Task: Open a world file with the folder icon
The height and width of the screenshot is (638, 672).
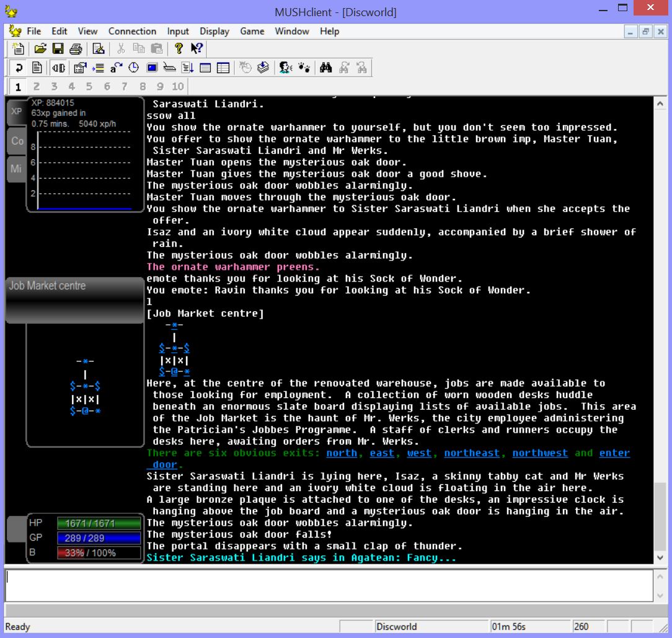Action: tap(40, 48)
